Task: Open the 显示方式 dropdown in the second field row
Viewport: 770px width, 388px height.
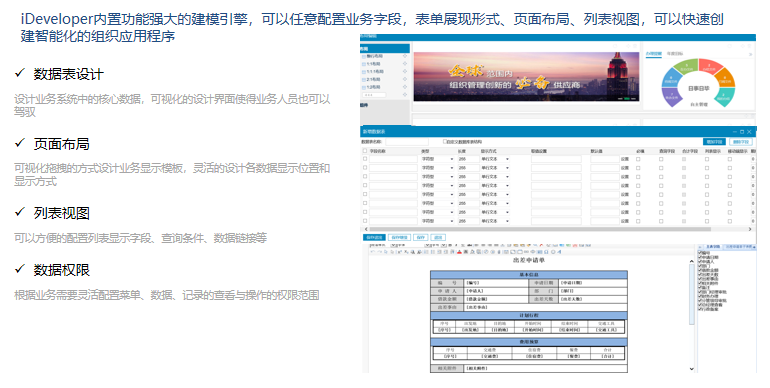Action: (x=495, y=168)
